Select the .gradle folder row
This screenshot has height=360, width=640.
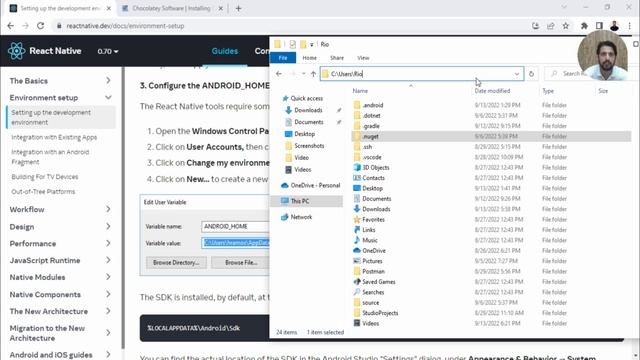pos(491,126)
